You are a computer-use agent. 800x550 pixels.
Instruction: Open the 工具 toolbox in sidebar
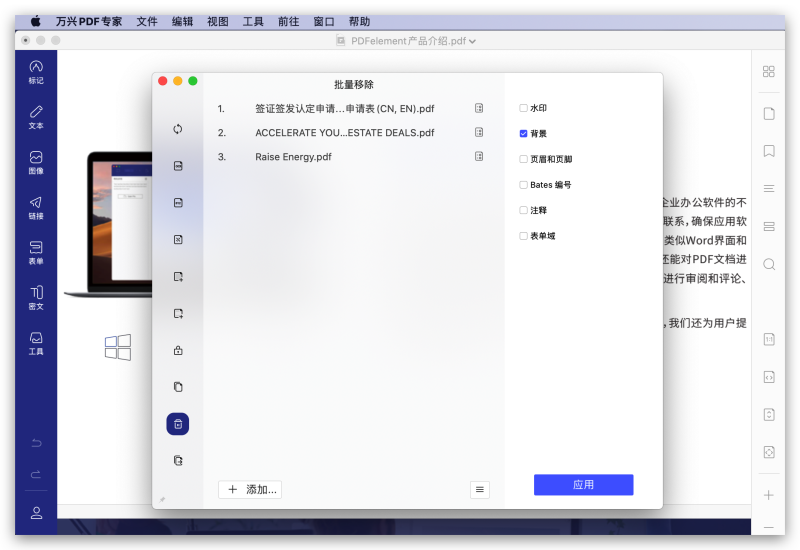coord(36,342)
